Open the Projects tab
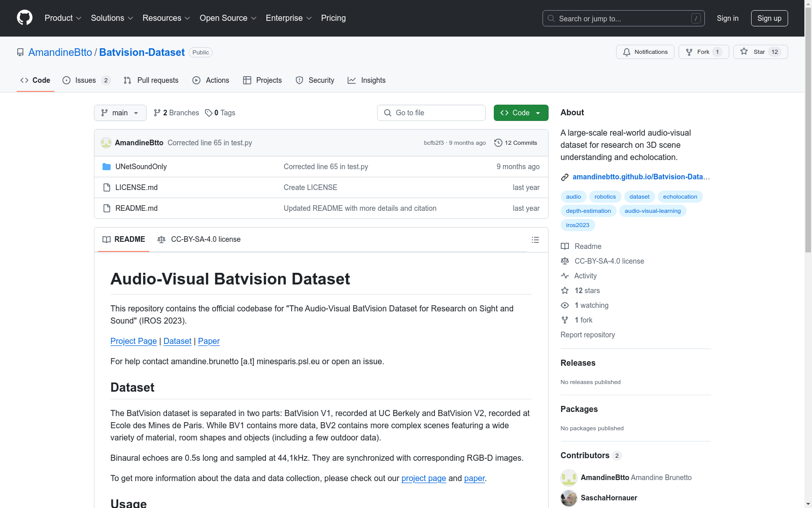 (x=262, y=80)
